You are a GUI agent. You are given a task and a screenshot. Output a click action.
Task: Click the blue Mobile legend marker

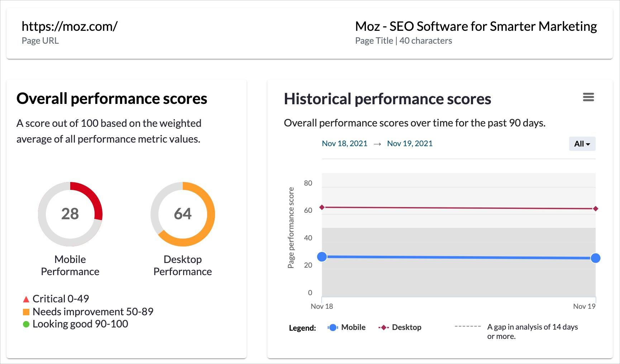click(x=333, y=327)
